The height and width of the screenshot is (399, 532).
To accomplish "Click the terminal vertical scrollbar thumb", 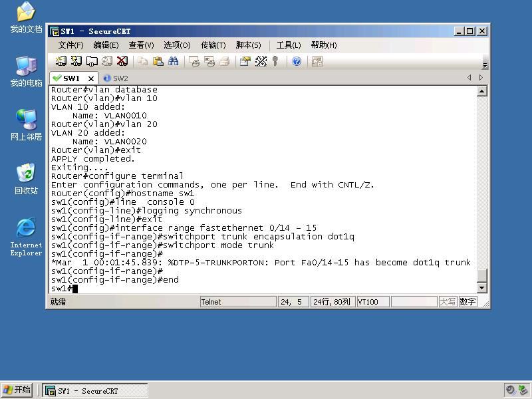I will (x=481, y=275).
